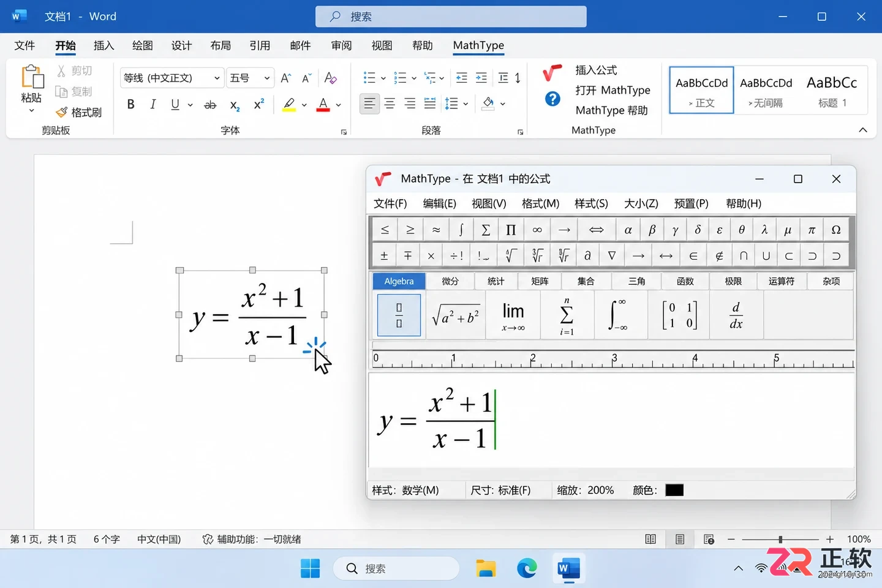This screenshot has height=588, width=882.
Task: Select the fraction template in MathType
Action: click(x=399, y=315)
